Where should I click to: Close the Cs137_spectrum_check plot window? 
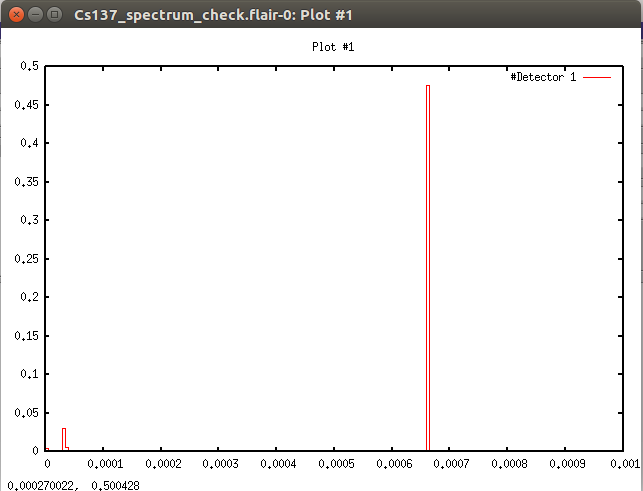(16, 15)
